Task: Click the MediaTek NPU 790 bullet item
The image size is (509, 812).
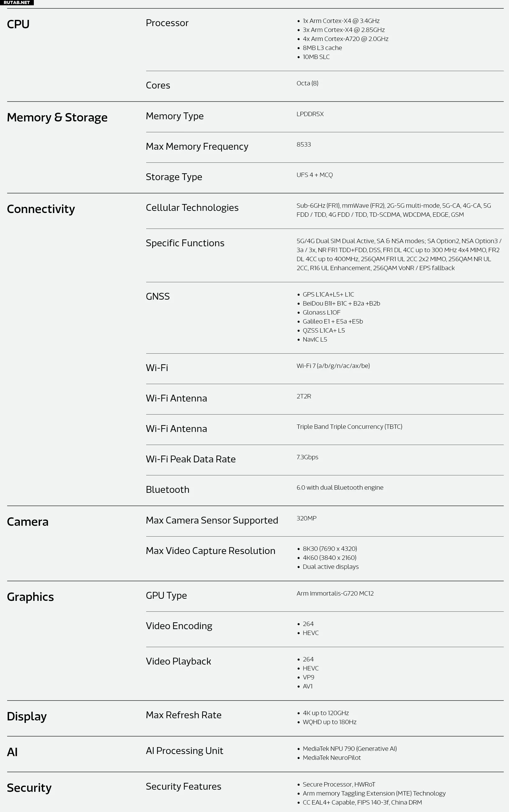Action: (x=349, y=749)
